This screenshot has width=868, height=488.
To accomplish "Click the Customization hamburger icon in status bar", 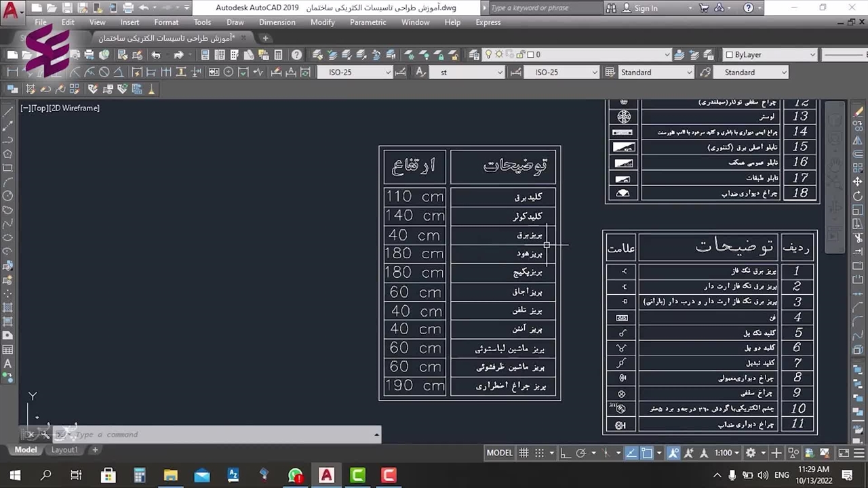I will coord(858,453).
